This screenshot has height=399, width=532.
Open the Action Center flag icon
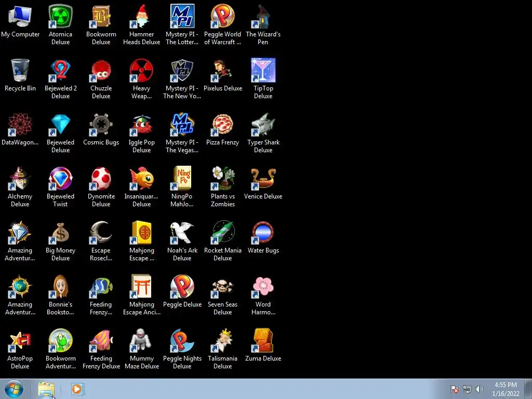[455, 389]
